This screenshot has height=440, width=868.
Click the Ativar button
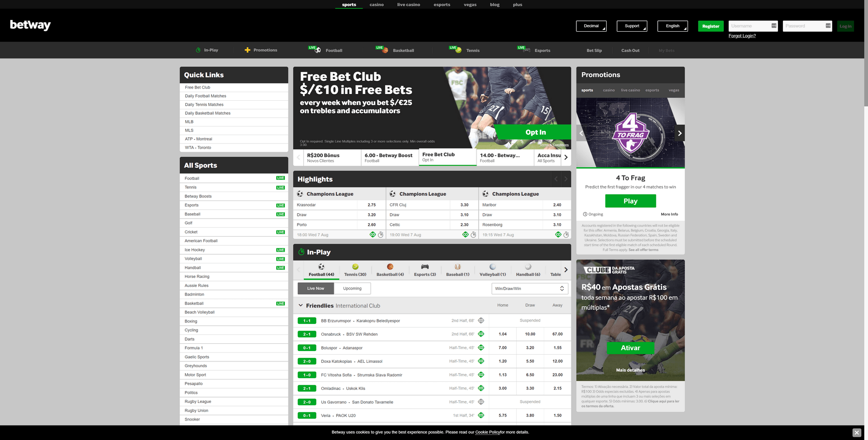click(x=630, y=348)
